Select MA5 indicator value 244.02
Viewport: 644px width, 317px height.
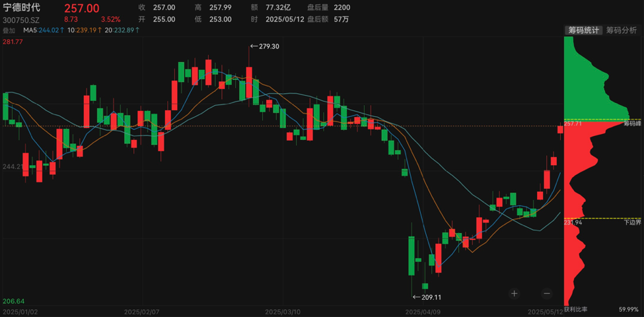[x=44, y=30]
